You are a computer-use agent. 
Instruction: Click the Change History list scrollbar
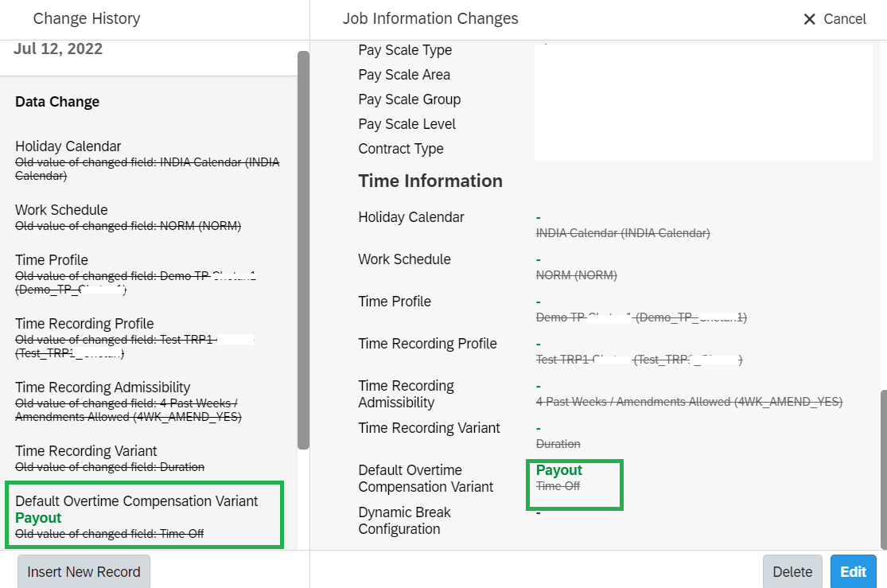pos(303,250)
